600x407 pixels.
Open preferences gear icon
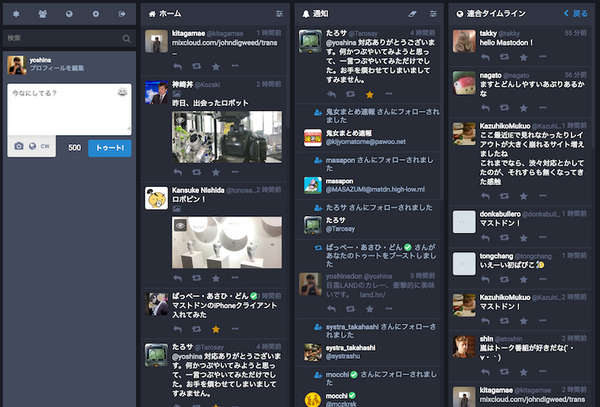95,14
